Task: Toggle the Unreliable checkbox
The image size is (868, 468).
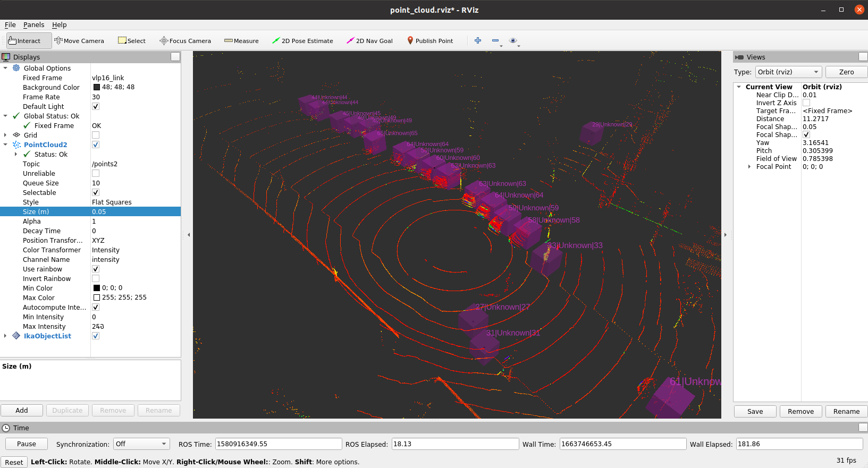Action: 96,173
